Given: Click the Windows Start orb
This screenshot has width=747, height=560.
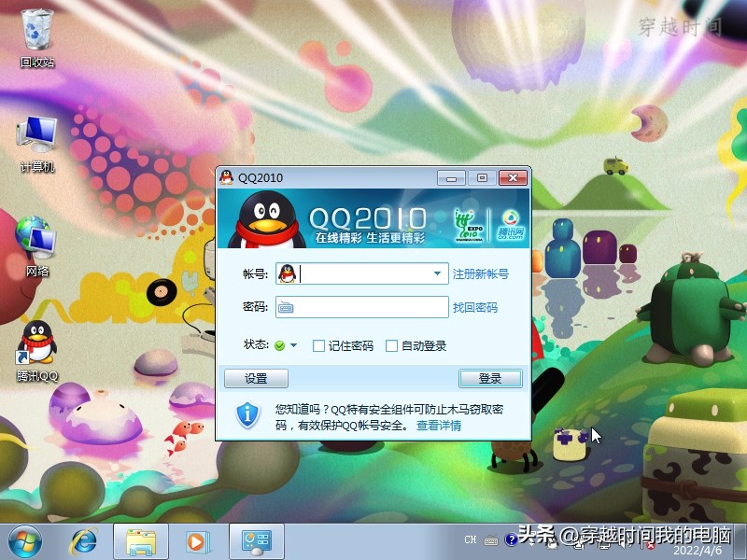Looking at the screenshot, I should click(x=25, y=541).
